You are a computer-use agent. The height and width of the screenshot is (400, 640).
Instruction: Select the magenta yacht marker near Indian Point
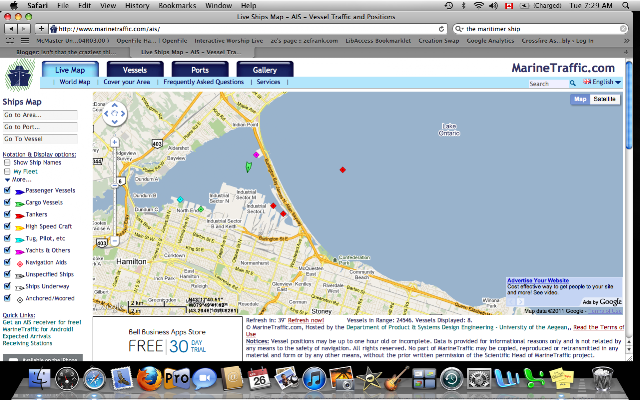256,155
